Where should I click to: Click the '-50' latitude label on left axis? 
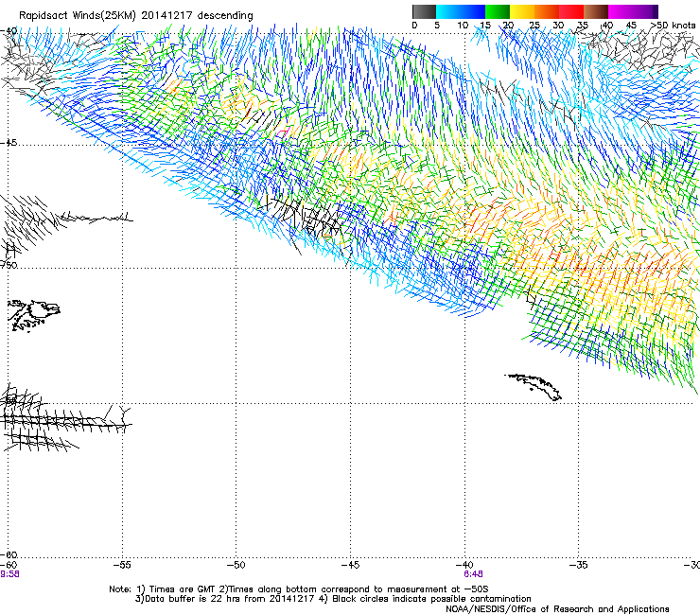(x=9, y=265)
